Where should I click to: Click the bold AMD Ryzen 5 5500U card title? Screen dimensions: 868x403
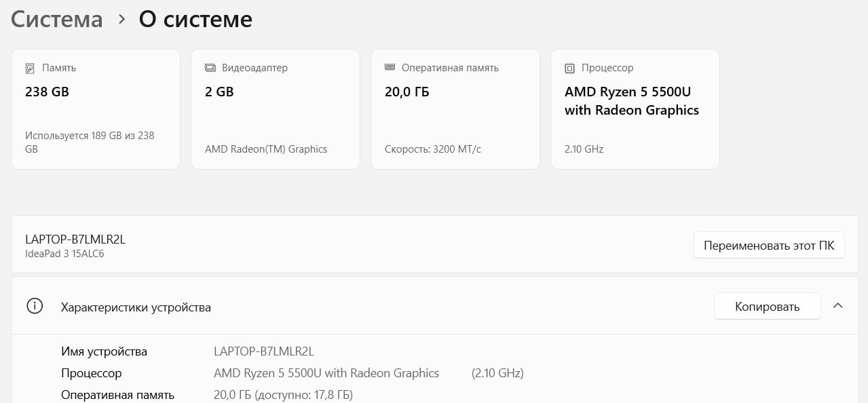pyautogui.click(x=631, y=101)
